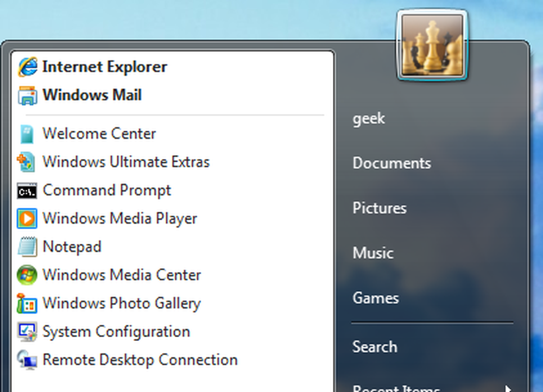Launch Windows Mail by its label
The height and width of the screenshot is (392, 543).
92,95
